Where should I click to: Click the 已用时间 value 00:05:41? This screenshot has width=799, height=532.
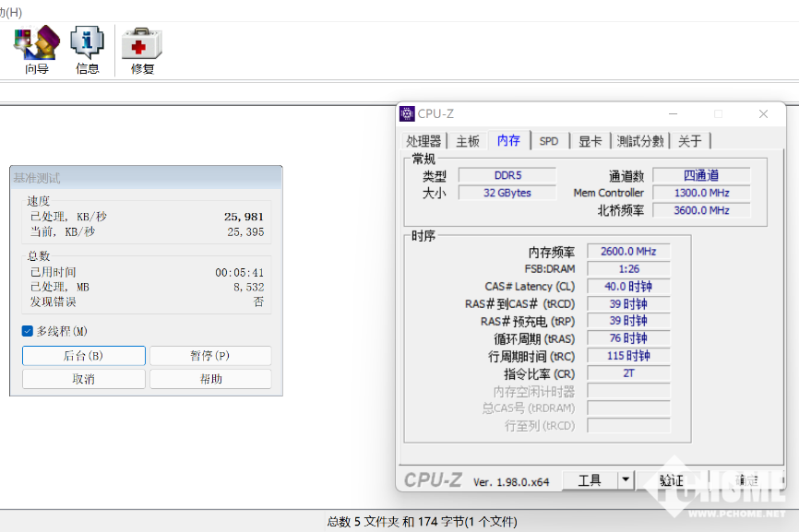pyautogui.click(x=240, y=272)
